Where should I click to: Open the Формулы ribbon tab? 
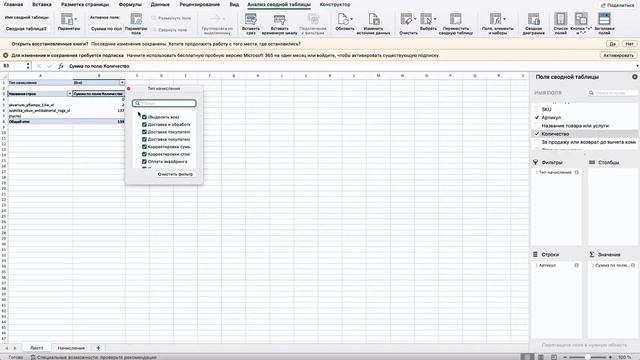tap(130, 4)
